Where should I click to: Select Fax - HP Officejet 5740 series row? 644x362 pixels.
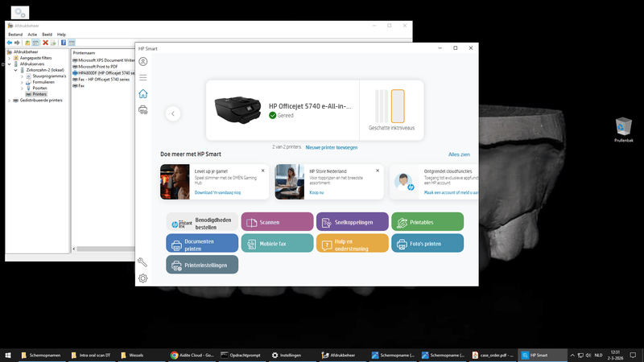tap(101, 79)
